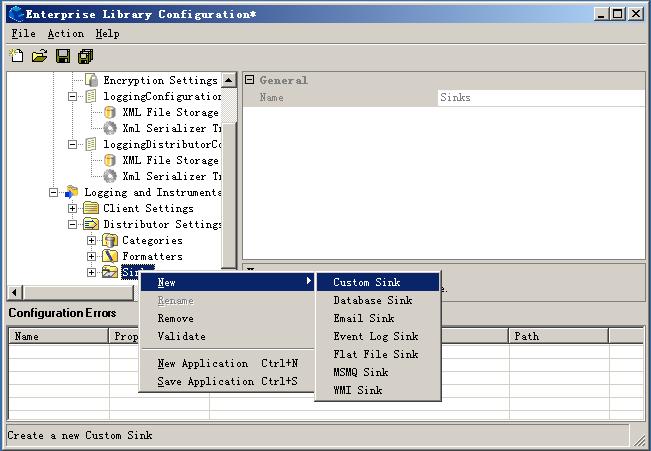The height and width of the screenshot is (451, 651).
Task: Select the Encryption Settings tree node
Action: (x=159, y=80)
